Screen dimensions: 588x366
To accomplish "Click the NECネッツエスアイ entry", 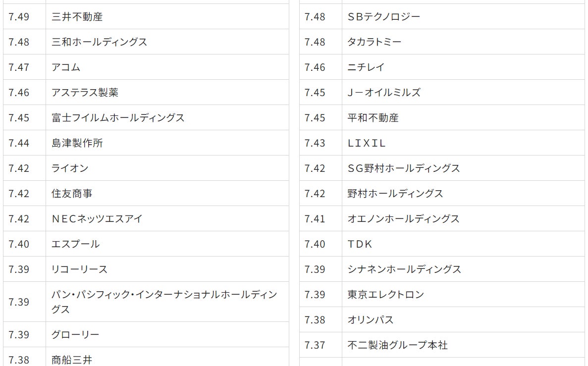I will coord(97,219).
